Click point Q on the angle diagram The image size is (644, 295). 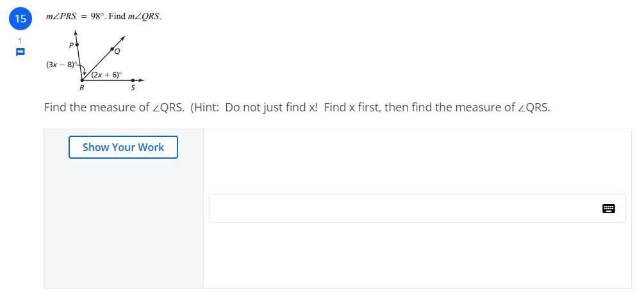pos(113,49)
